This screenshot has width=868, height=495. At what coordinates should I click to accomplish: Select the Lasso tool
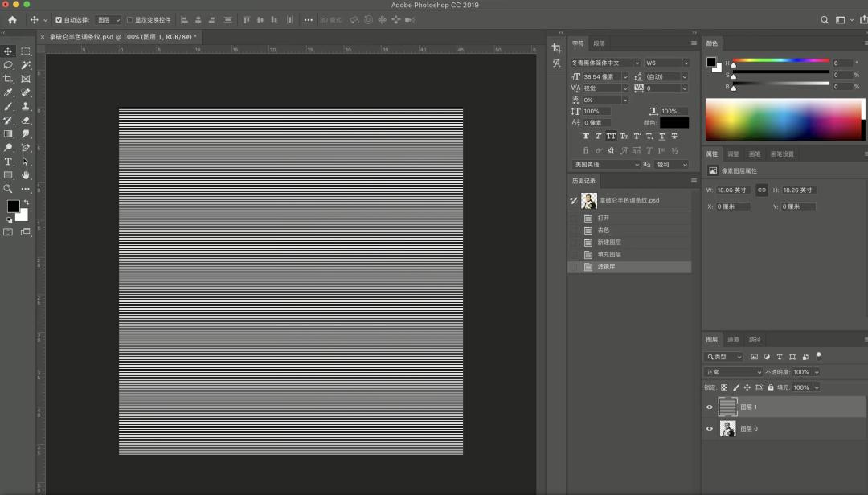8,66
